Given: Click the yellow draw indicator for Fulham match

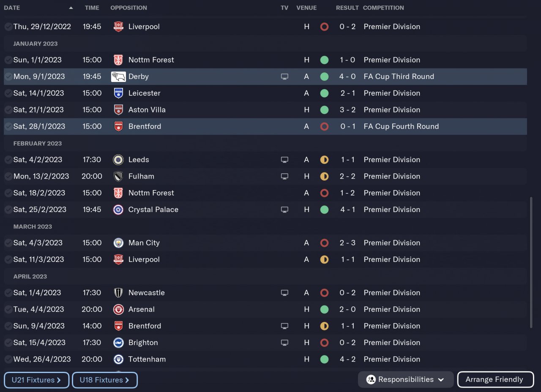Looking at the screenshot, I should pos(324,176).
